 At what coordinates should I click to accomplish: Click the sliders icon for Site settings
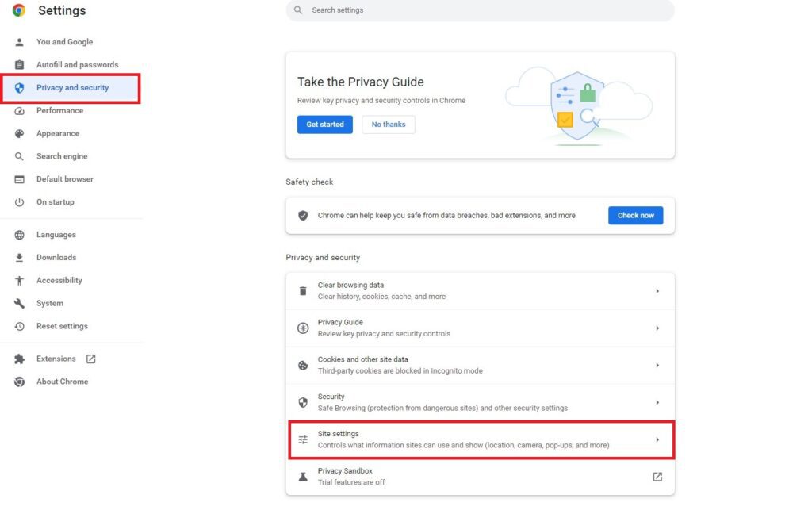coord(303,439)
